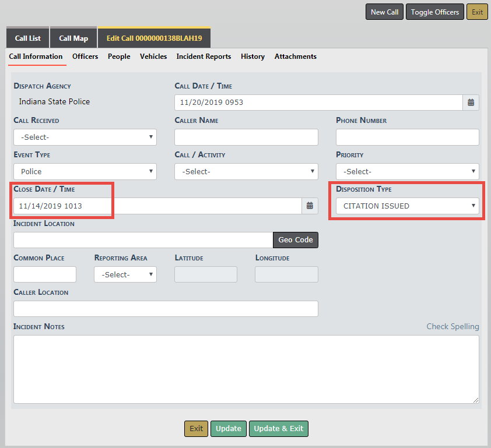
Task: Go to the Incident Reports sub-tab
Action: pos(204,57)
